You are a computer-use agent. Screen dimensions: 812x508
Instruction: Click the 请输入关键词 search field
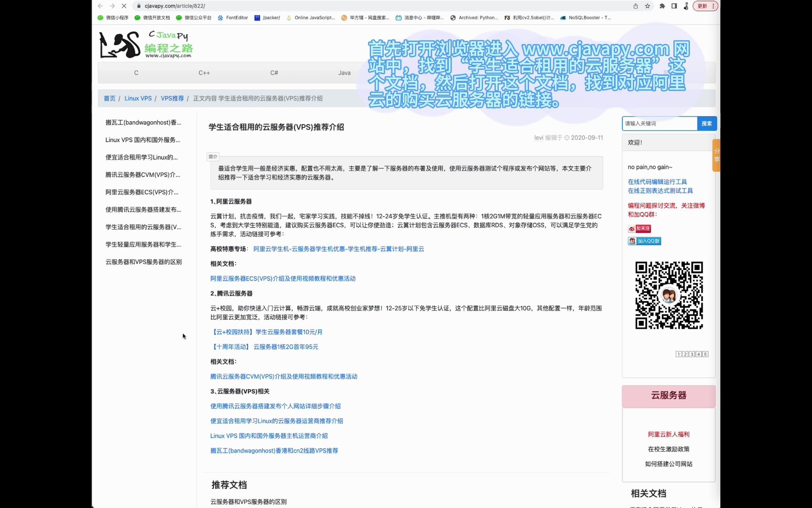click(x=659, y=123)
